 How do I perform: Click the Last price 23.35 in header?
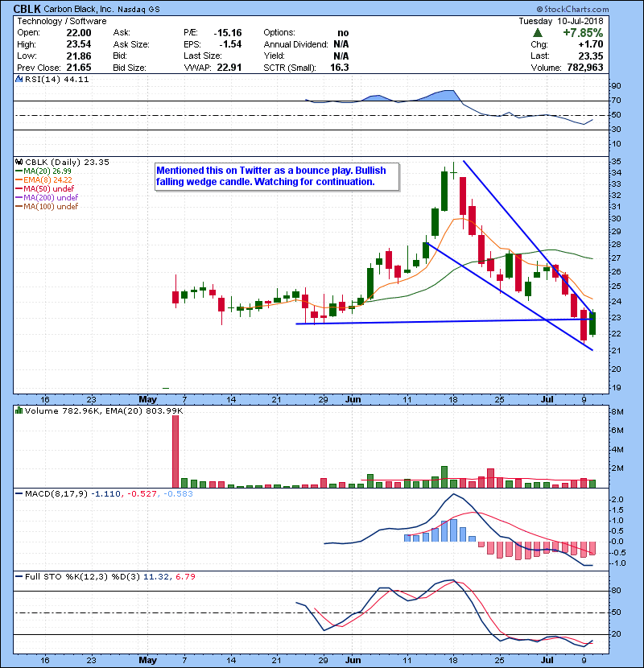coord(590,56)
